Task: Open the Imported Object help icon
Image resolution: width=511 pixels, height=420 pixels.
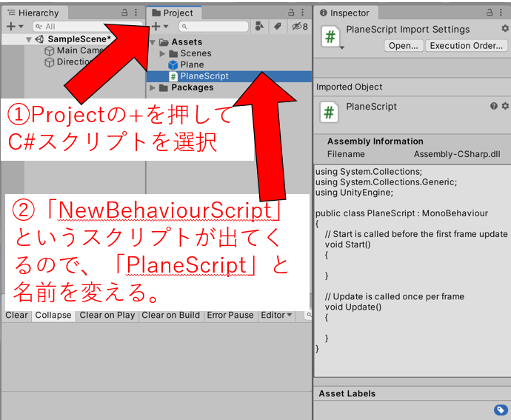Action: pos(494,106)
